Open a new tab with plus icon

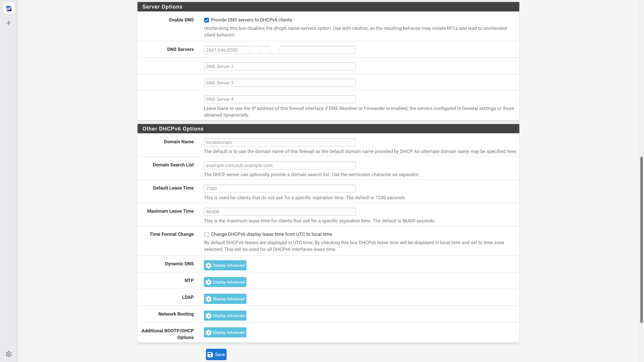(x=9, y=23)
